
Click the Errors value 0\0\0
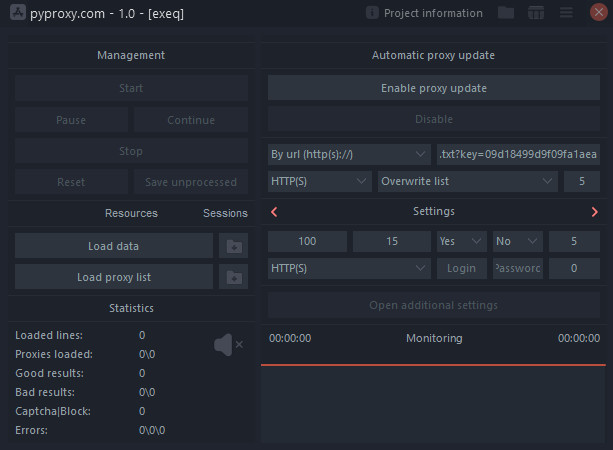(x=152, y=430)
